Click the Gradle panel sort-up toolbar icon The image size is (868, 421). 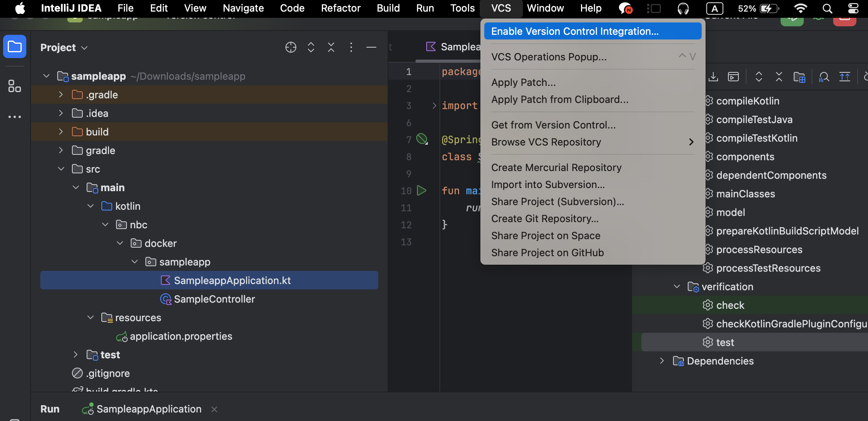tap(845, 77)
